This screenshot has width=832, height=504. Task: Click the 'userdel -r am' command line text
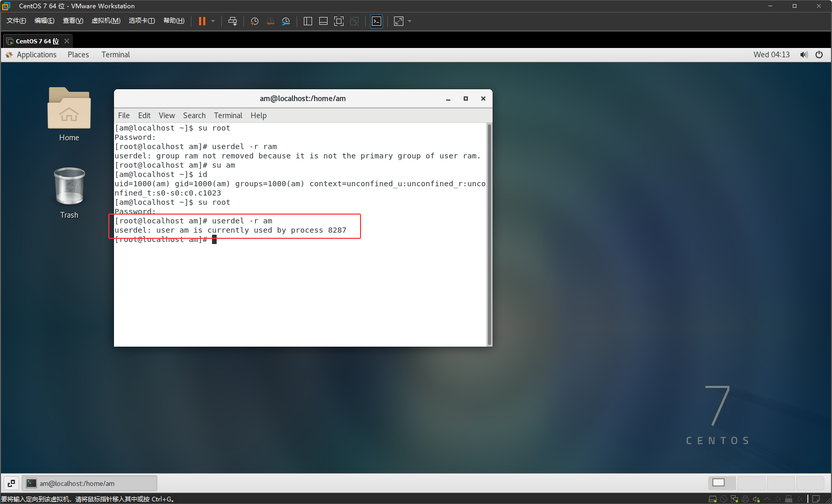pos(242,221)
